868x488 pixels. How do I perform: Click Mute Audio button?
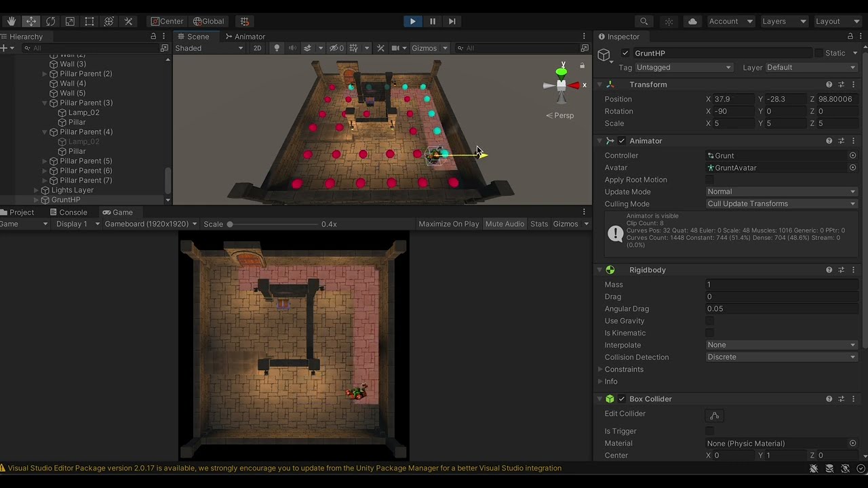pos(505,224)
